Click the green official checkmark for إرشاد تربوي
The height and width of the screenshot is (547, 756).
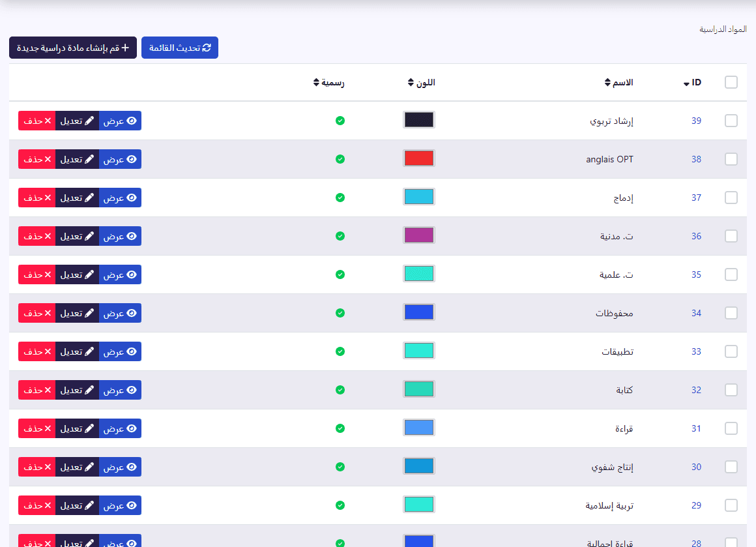pos(340,121)
